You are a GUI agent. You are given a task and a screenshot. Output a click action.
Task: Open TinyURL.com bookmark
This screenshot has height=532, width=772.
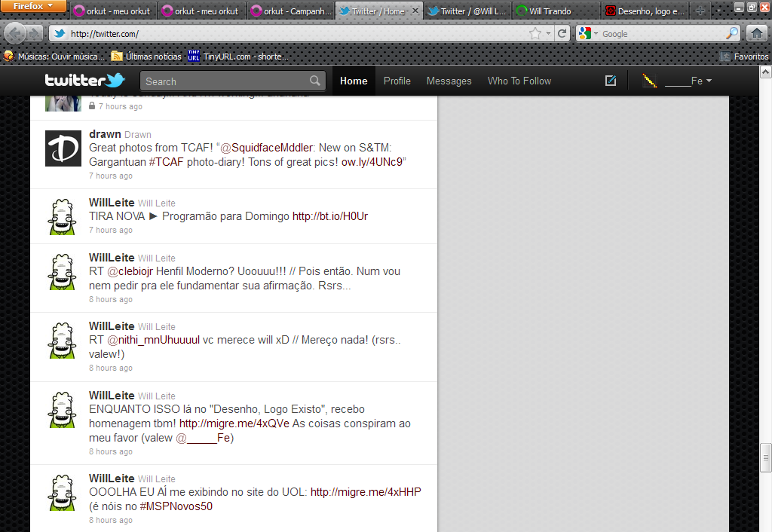[x=239, y=57]
